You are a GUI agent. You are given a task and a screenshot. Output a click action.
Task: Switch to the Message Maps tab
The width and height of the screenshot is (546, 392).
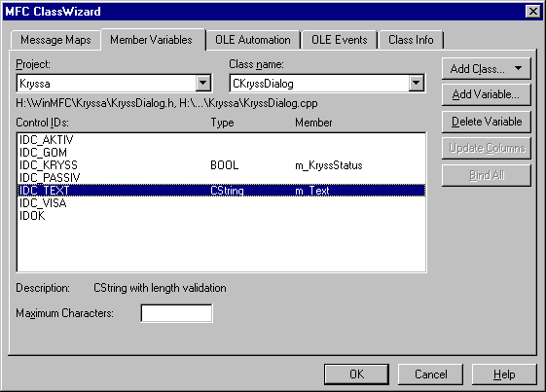point(55,40)
